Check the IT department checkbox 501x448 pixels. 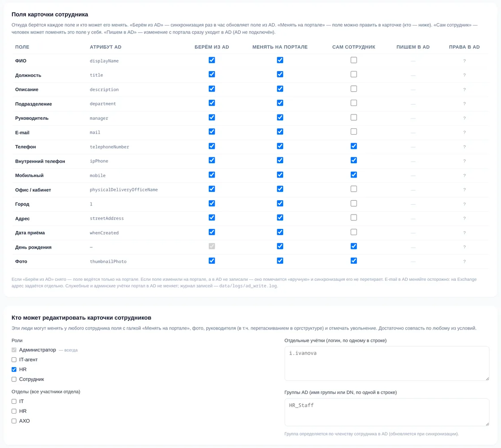[14, 402]
